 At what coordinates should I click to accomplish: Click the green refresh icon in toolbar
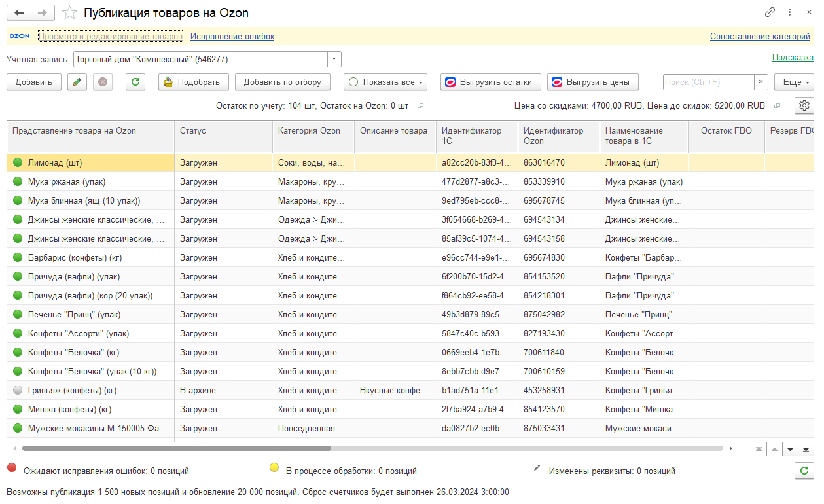[x=135, y=82]
